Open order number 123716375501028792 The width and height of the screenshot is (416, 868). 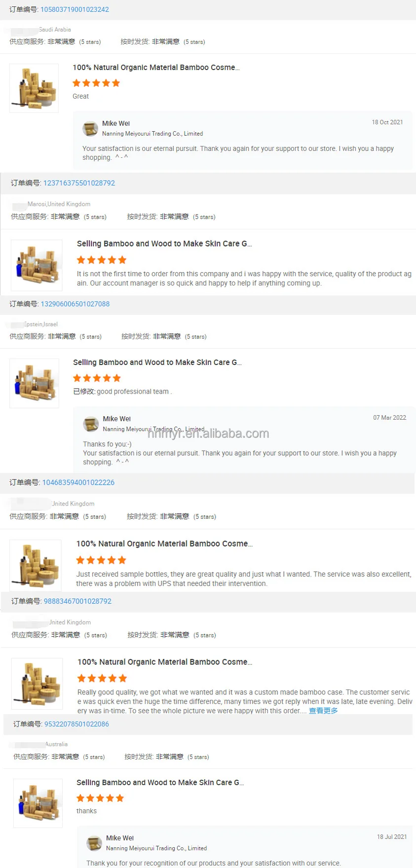click(79, 183)
